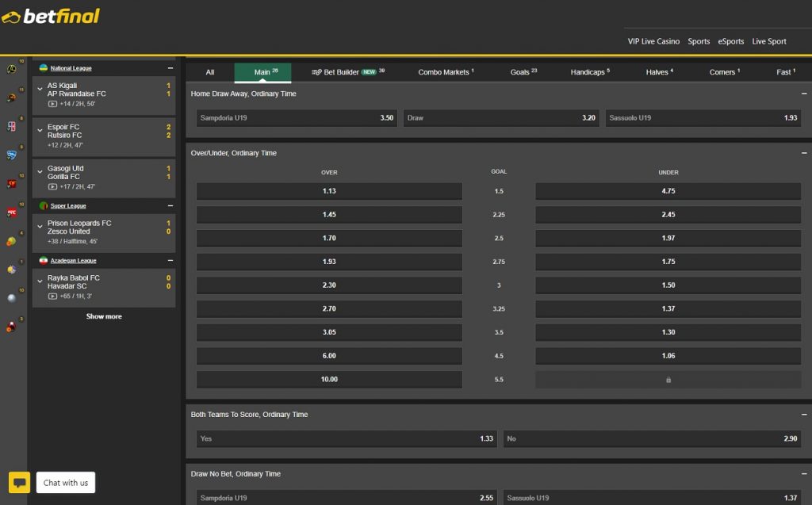The height and width of the screenshot is (505, 812).
Task: Collapse the Super League section
Action: click(x=170, y=205)
